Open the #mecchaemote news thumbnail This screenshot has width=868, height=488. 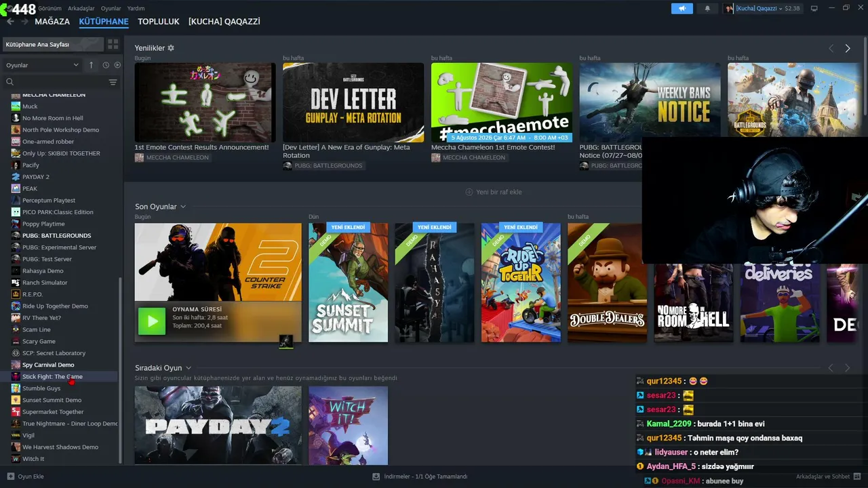[x=502, y=102]
